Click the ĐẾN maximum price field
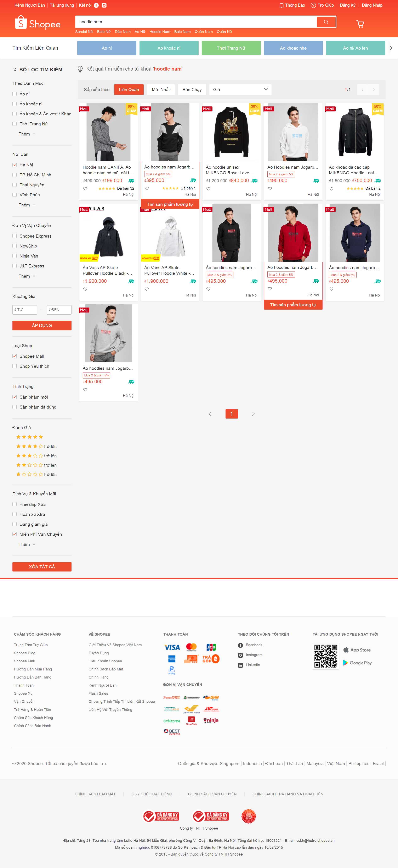The image size is (398, 868). click(x=59, y=310)
